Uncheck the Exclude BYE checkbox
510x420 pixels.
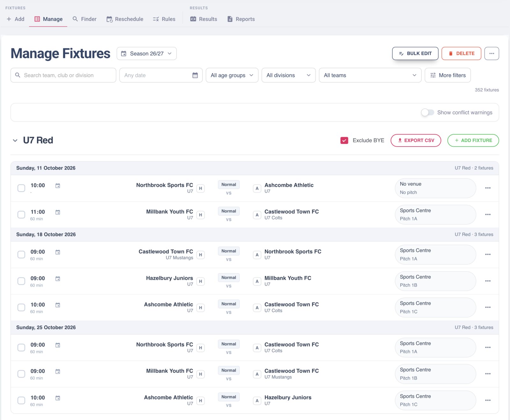pos(344,141)
